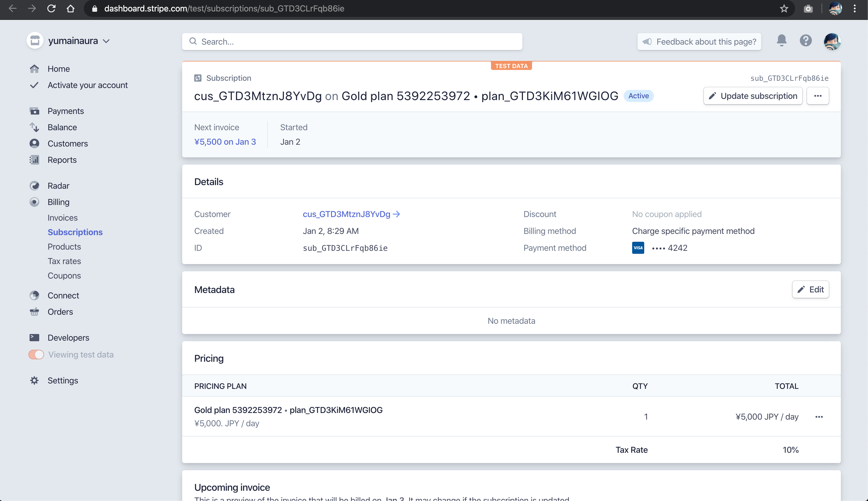
Task: Click the Orders basket icon
Action: 34,312
